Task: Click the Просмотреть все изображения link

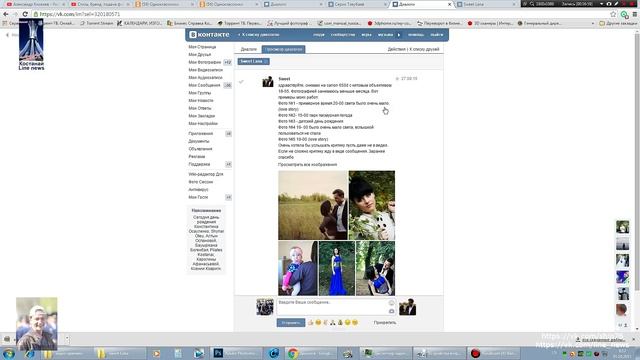Action: pos(307,164)
